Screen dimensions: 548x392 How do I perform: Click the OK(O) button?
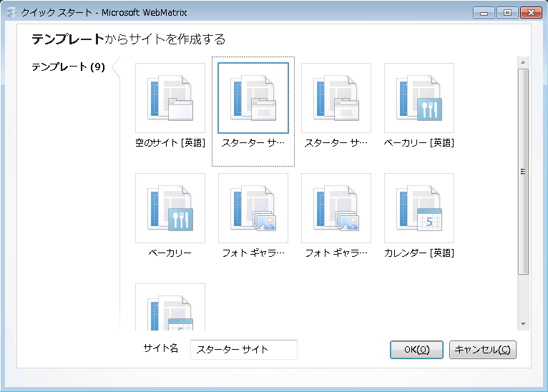coord(416,350)
